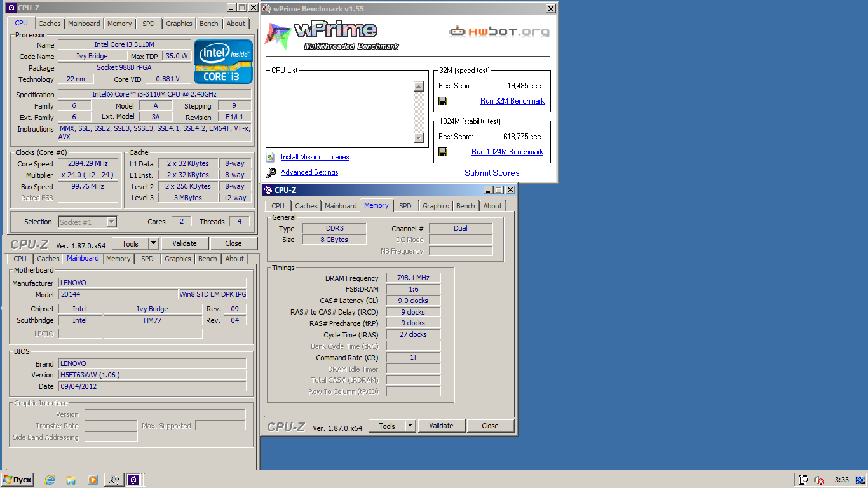This screenshot has width=868, height=488.
Task: Click the top-left CPU-Z window title icon
Action: (11, 8)
